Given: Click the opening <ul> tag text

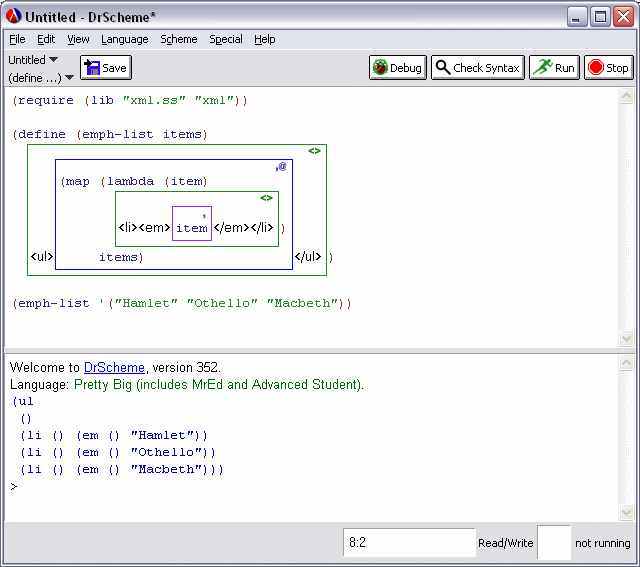Looking at the screenshot, I should click(x=42, y=257).
